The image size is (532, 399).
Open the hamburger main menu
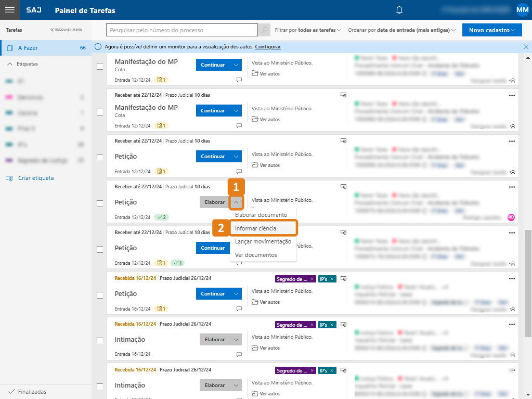(9, 10)
